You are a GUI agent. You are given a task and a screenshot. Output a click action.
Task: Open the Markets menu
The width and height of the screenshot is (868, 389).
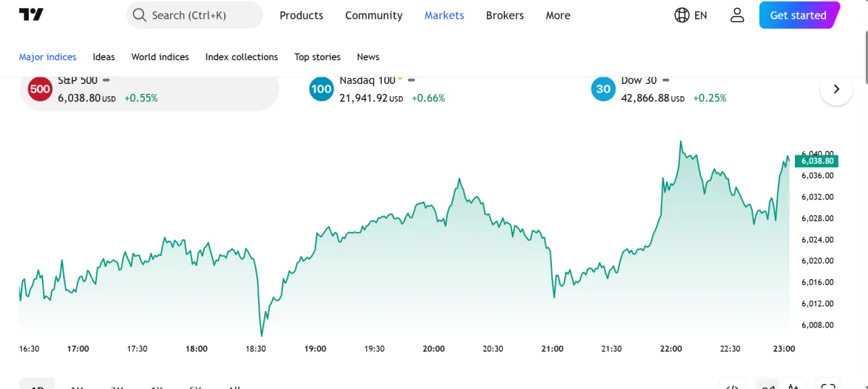pos(444,15)
